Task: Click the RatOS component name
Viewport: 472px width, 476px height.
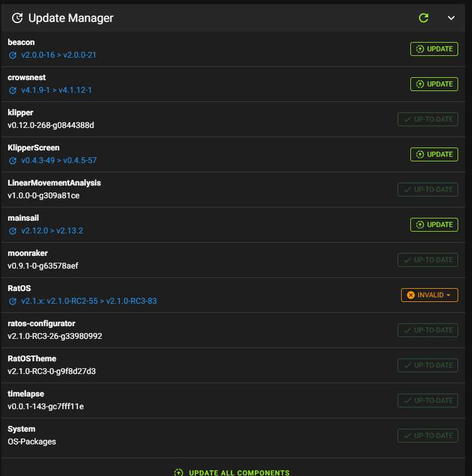Action: (x=19, y=288)
